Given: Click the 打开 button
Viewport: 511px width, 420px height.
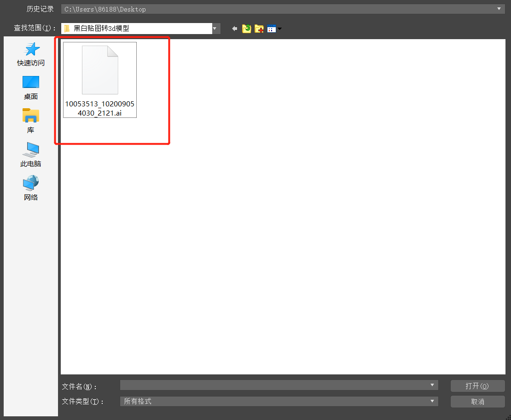Looking at the screenshot, I should point(477,386).
